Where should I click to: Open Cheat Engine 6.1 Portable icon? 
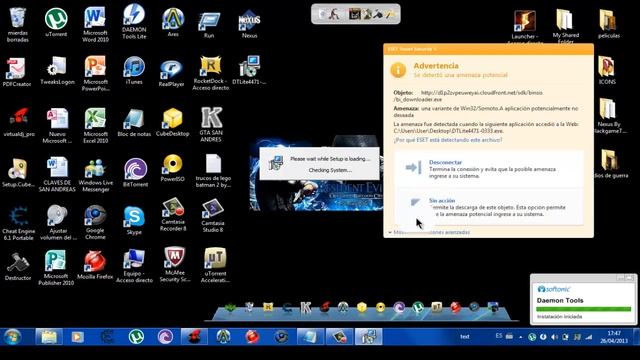(18, 217)
